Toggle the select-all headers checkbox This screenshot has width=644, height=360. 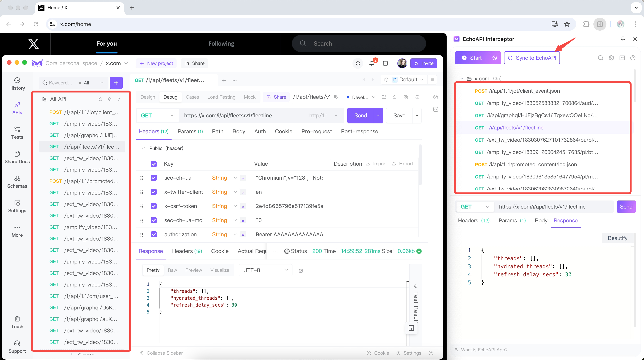[154, 164]
